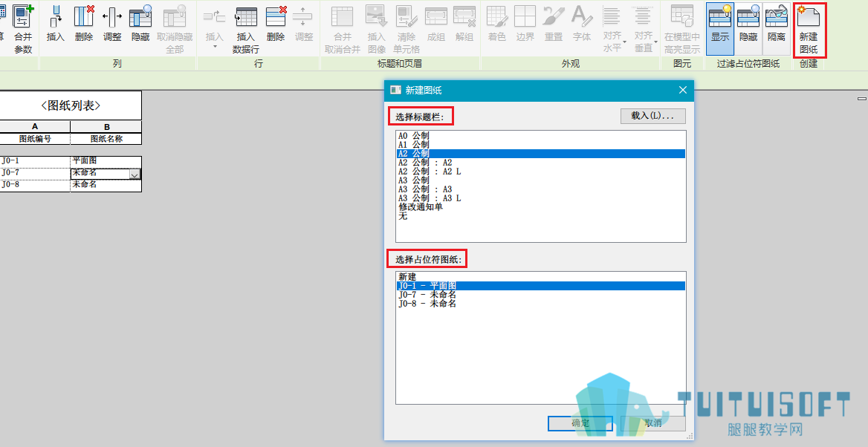868x447 pixels.
Task: Select highlighted A2 公制 titleblock
Action: point(541,153)
